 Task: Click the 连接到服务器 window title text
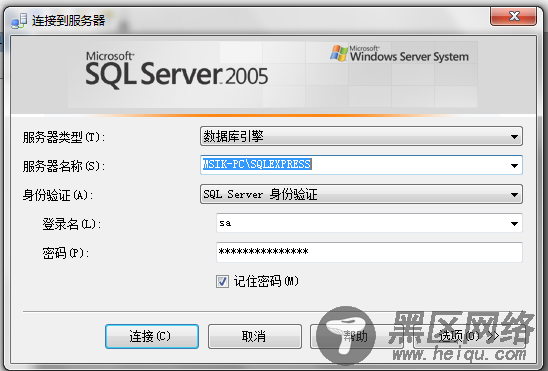coord(68,21)
